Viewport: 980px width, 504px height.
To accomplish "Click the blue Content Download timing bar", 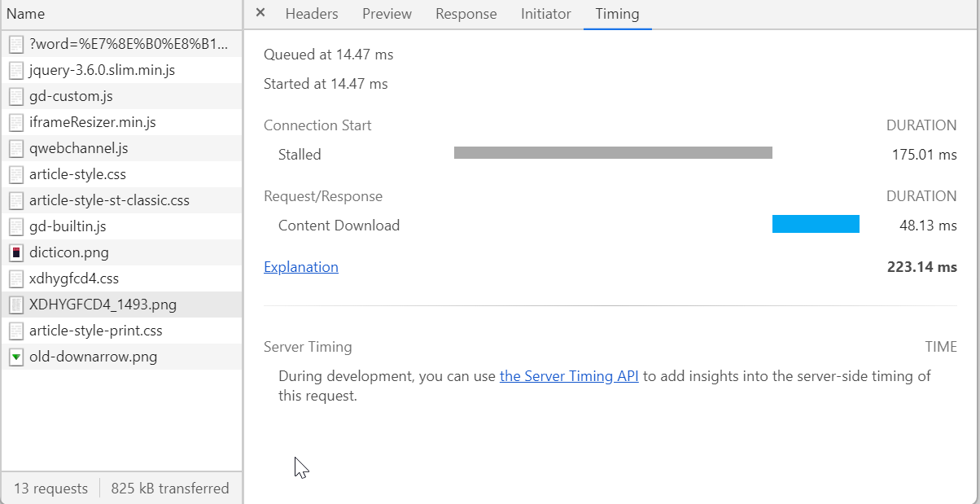I will click(x=816, y=224).
